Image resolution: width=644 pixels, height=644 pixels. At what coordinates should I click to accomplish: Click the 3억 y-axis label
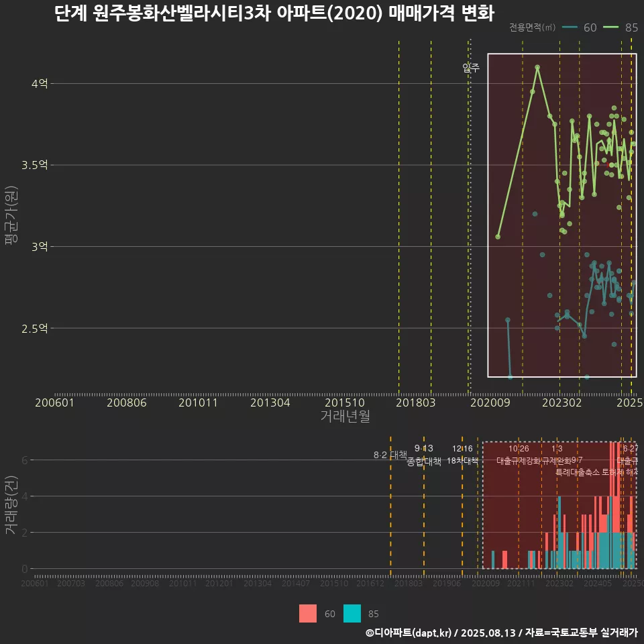click(40, 246)
